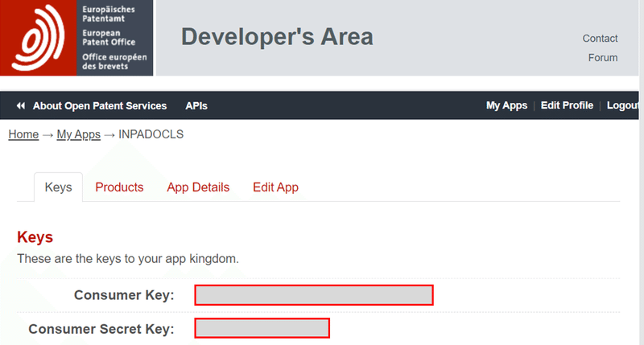Click the Consumer Key value field
Image resolution: width=644 pixels, height=345 pixels.
click(314, 295)
